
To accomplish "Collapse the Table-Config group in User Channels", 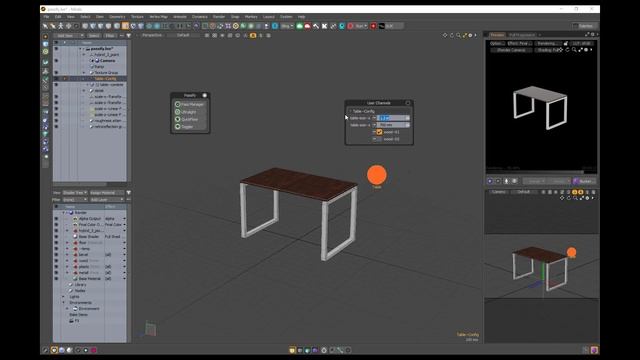I will 350,111.
